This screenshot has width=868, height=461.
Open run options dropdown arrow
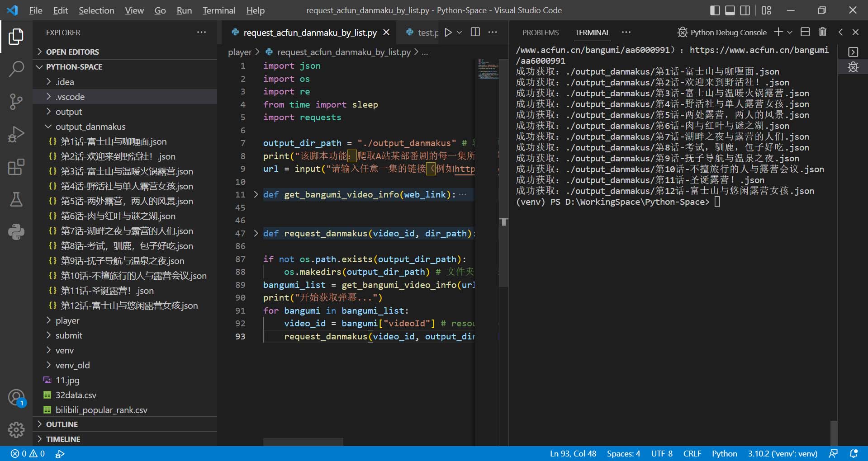point(460,33)
